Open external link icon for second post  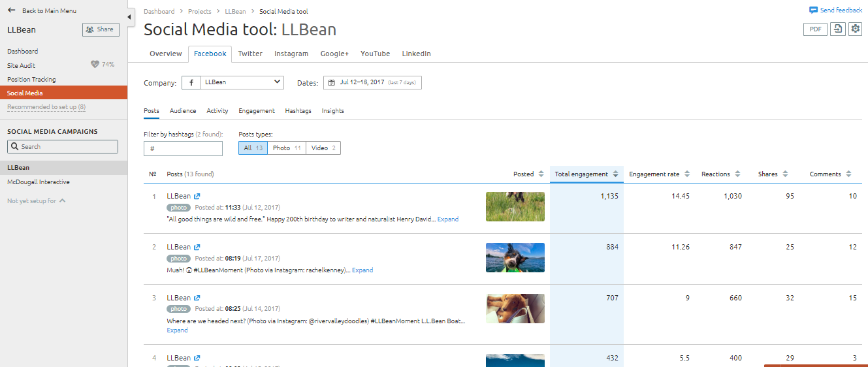tap(197, 247)
